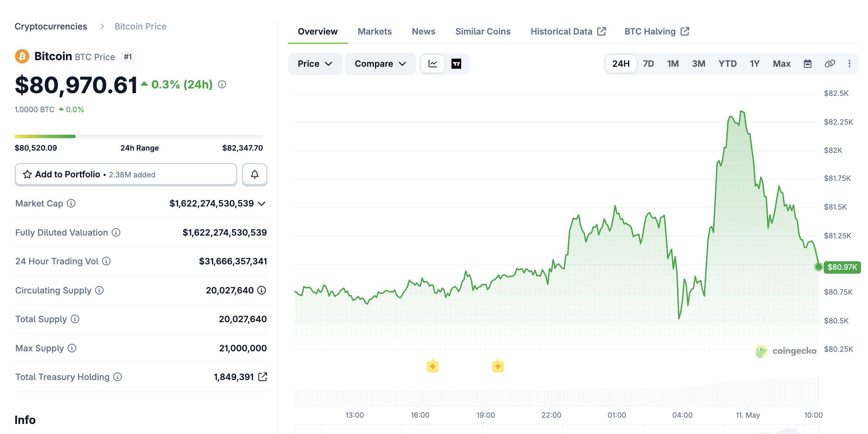Viewport: 868px width, 434px height.
Task: Click the 1.0000 BTC conversion text
Action: (x=35, y=109)
